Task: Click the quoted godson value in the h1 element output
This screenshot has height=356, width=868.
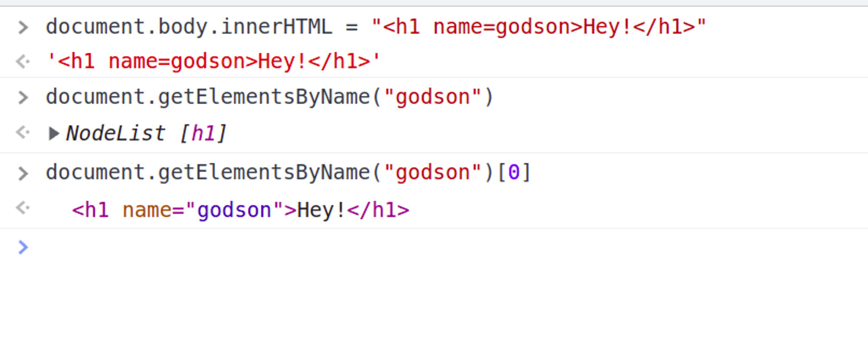Action: (234, 211)
